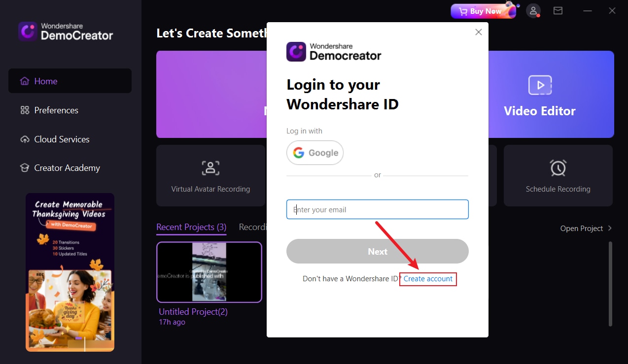This screenshot has height=364, width=628.
Task: Click the Open Project chevron arrow
Action: tap(610, 228)
